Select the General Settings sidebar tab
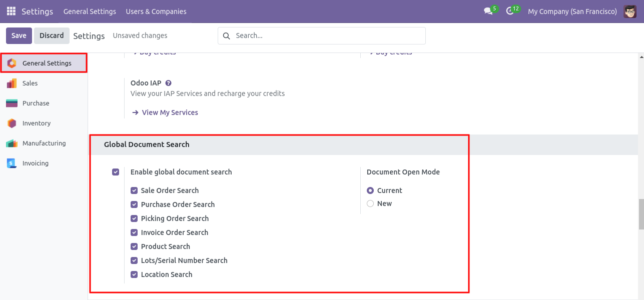 pyautogui.click(x=44, y=63)
